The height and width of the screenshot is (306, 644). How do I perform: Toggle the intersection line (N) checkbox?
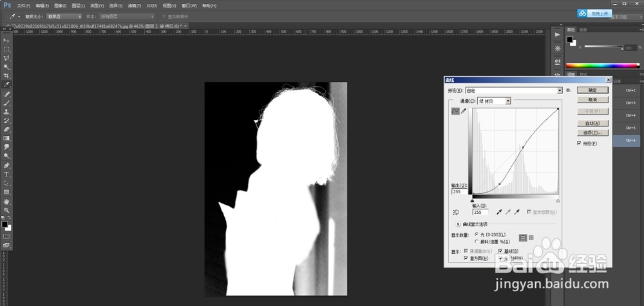(x=500, y=258)
